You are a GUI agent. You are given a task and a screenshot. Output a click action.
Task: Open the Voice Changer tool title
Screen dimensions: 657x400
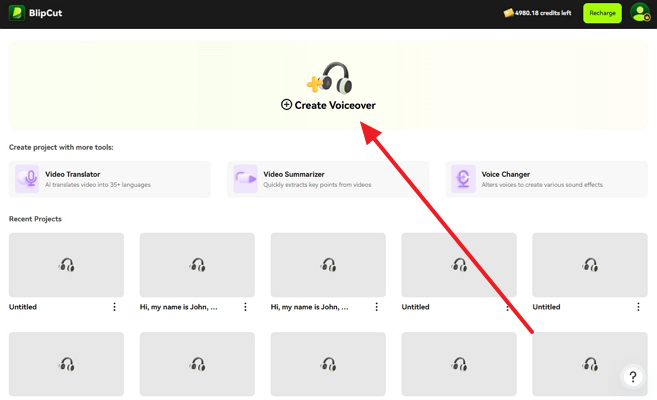coord(506,174)
